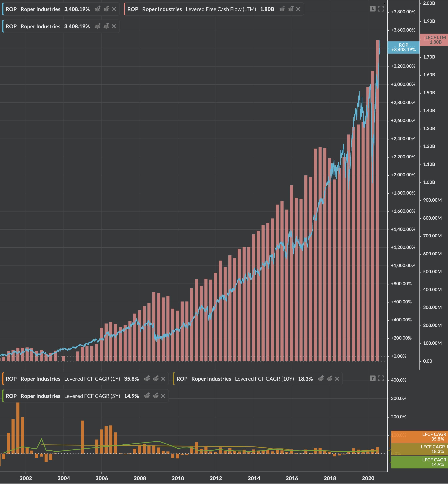The width and height of the screenshot is (448, 484).
Task: Click the orange LFCF CAGR 35.8% axis tag
Action: 420,437
